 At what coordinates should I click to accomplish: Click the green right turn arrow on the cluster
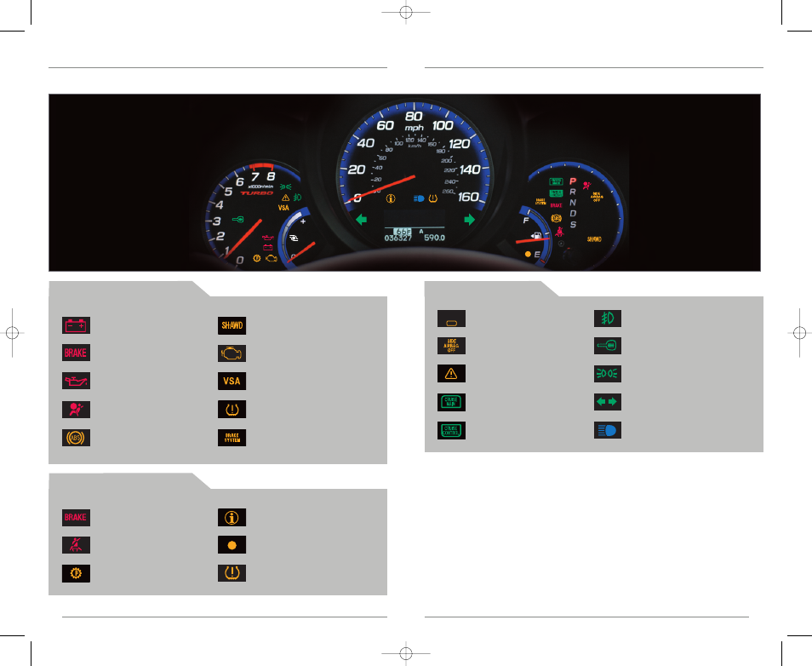point(470,219)
